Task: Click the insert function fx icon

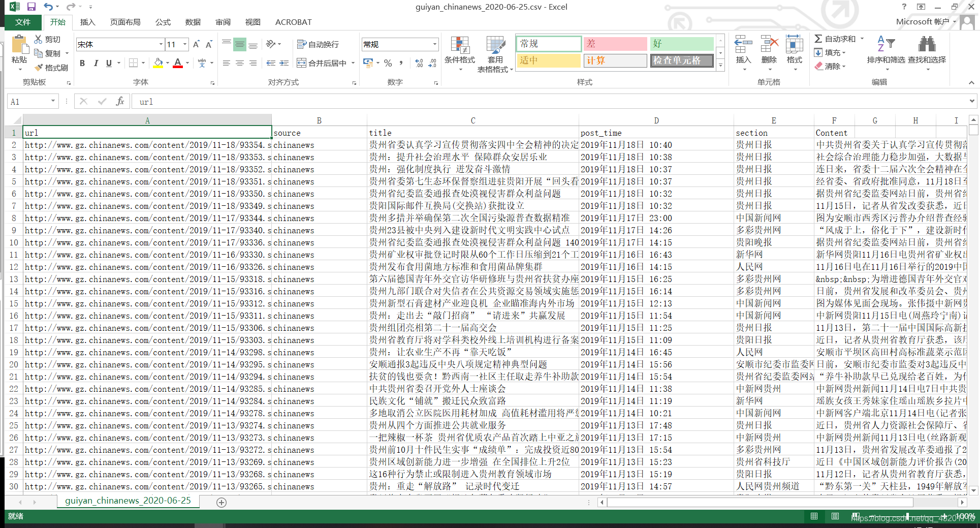Action: click(x=120, y=101)
